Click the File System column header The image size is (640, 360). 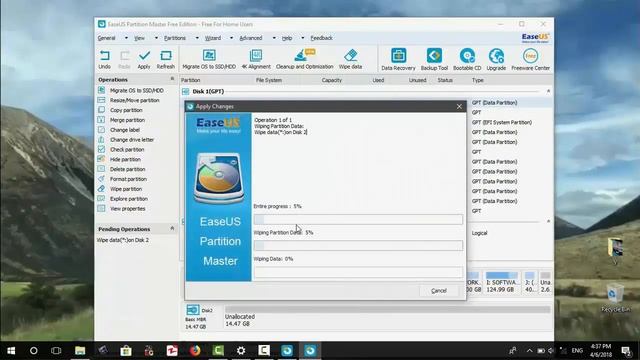(x=269, y=80)
